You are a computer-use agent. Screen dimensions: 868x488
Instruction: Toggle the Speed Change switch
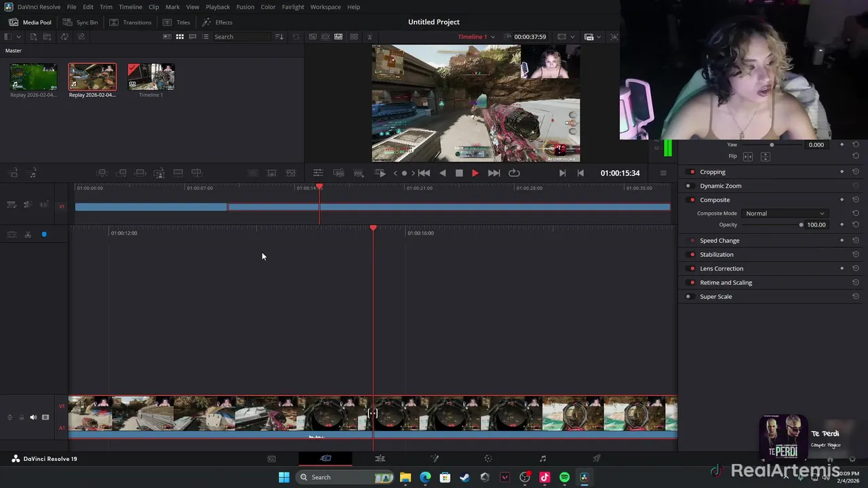coord(692,241)
